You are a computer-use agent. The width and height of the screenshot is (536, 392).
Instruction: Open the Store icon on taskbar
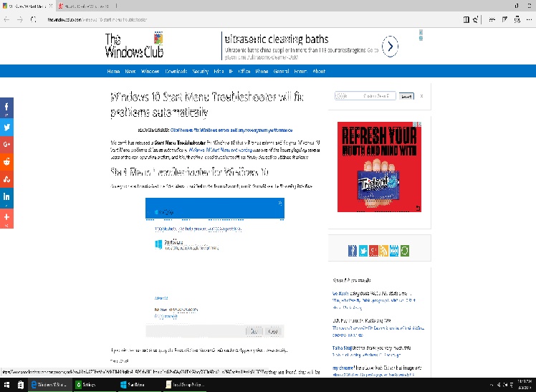coord(21,385)
